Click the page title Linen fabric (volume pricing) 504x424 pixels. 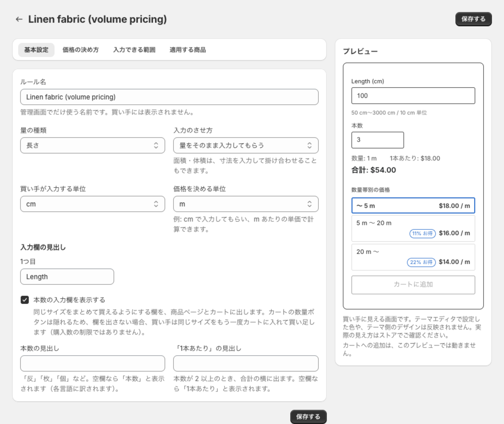coord(97,19)
